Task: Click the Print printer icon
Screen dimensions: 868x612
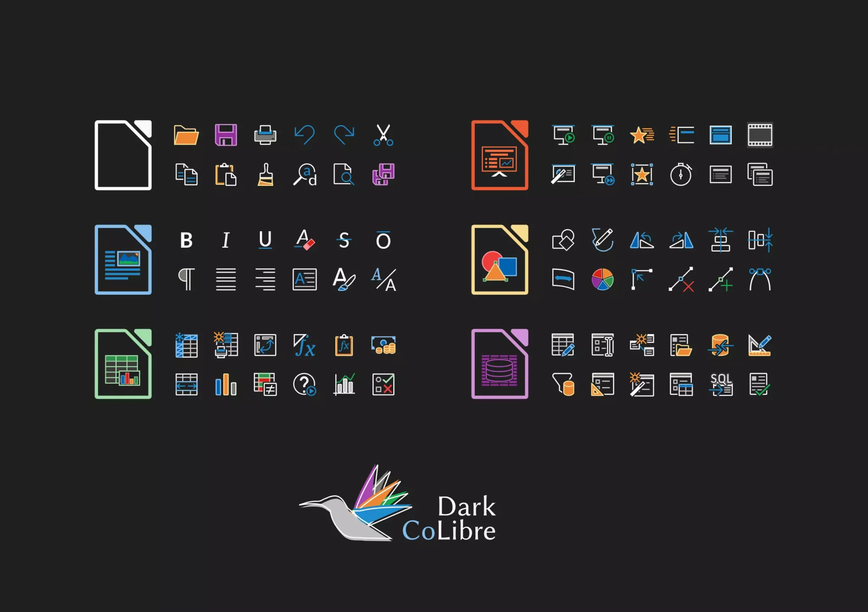Action: [265, 135]
